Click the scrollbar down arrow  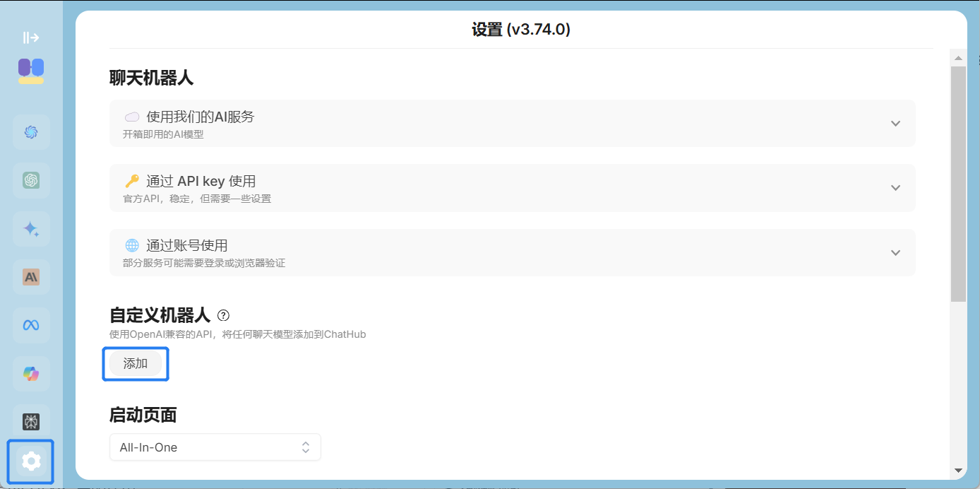[x=958, y=470]
